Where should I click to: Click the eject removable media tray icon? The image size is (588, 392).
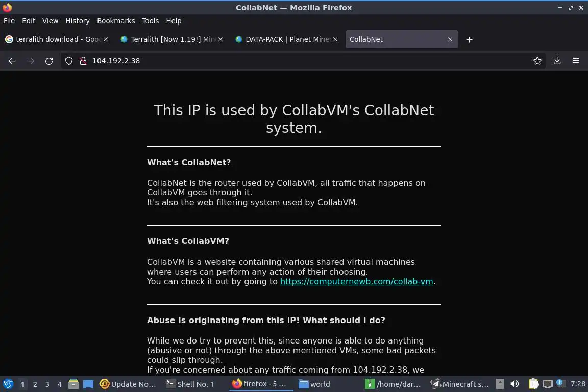(x=500, y=384)
